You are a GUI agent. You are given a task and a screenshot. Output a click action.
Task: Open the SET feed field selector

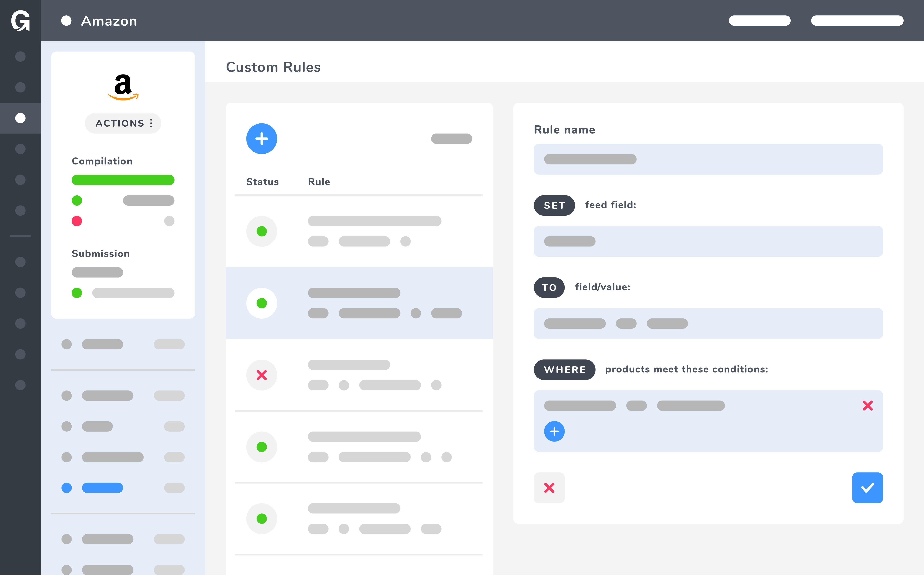[708, 241]
